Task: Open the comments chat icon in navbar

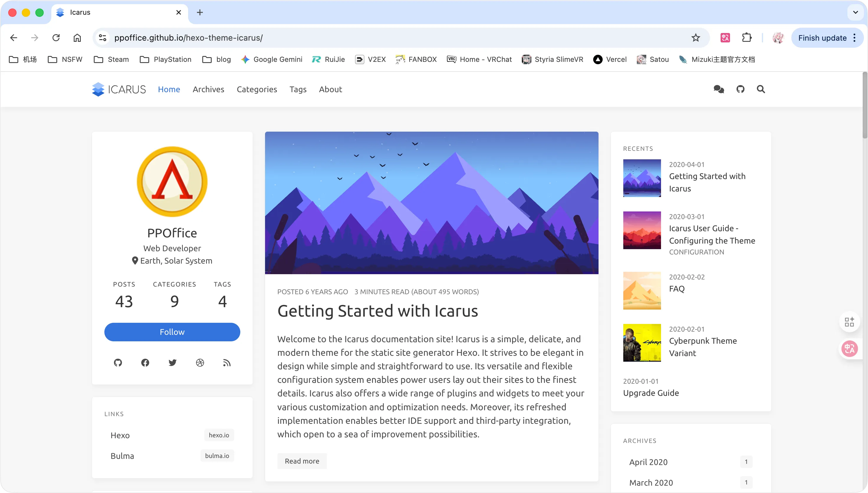Action: pyautogui.click(x=719, y=90)
